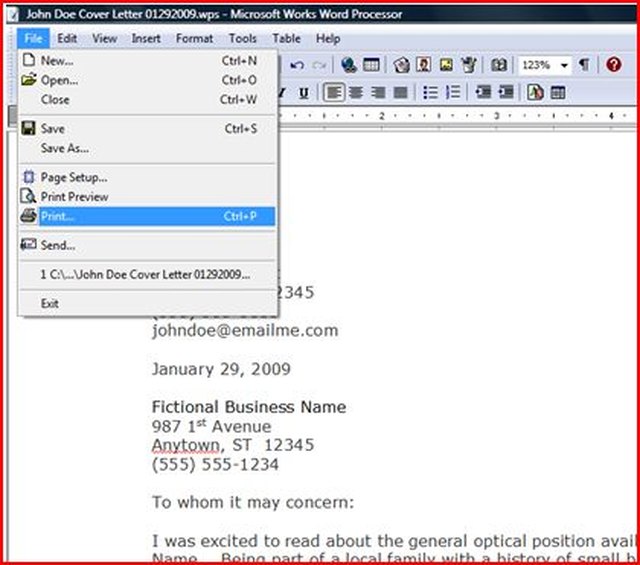Choose New... from the File menu
640x565 pixels.
click(148, 60)
